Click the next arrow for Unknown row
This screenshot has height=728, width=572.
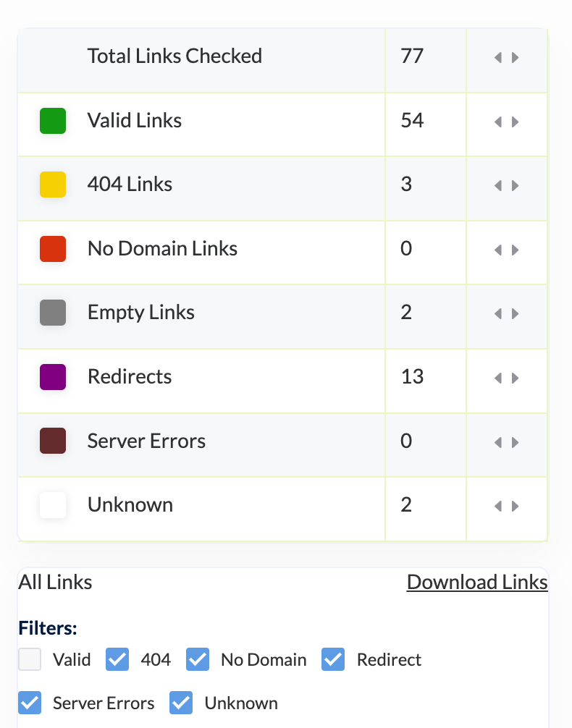point(516,506)
